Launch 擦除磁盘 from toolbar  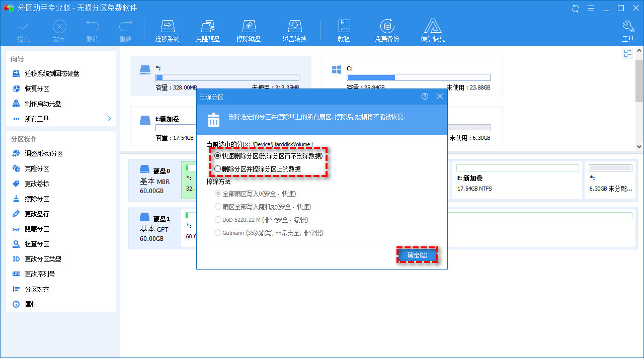coord(249,31)
